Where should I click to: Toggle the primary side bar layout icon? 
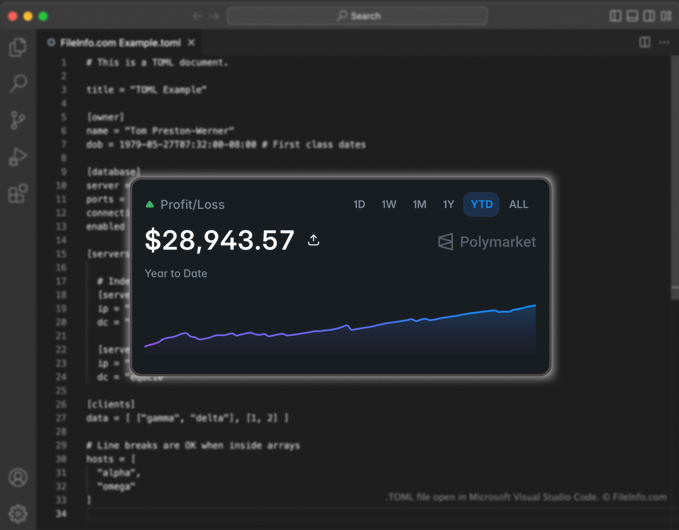(x=615, y=16)
